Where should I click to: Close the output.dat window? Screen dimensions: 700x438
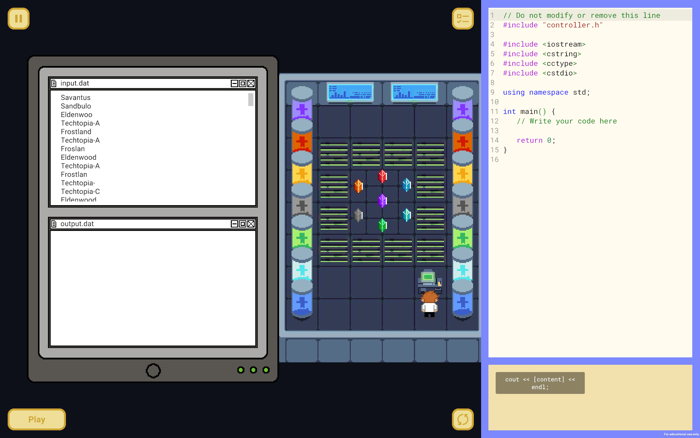coord(251,224)
